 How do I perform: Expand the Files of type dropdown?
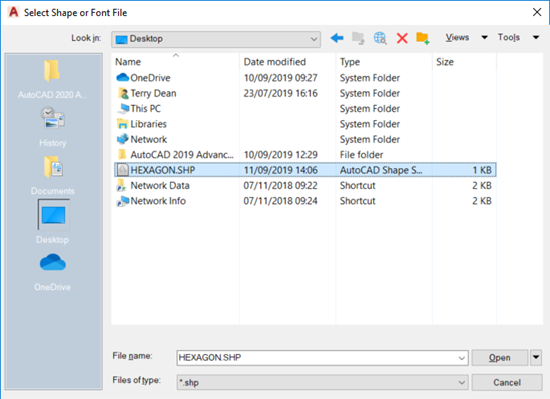click(323, 382)
